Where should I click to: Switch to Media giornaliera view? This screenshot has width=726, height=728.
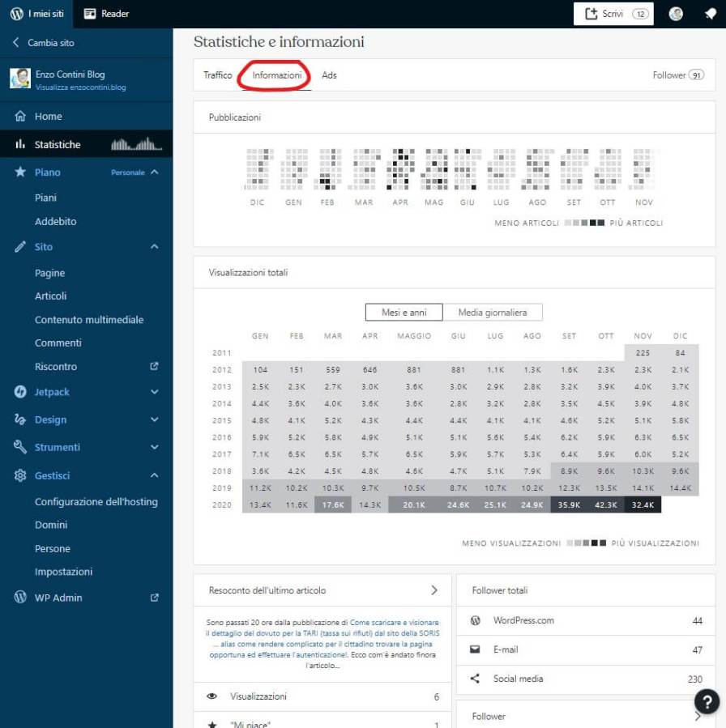(493, 313)
